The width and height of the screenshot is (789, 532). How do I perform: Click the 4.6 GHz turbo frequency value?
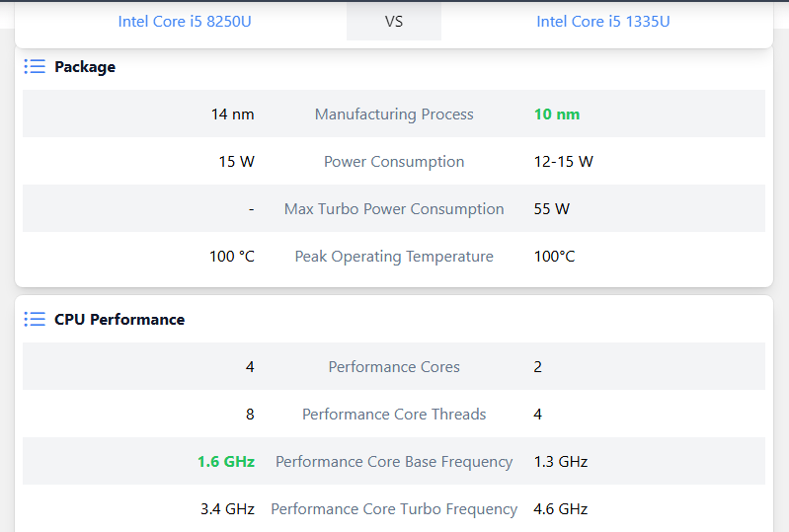(x=561, y=509)
